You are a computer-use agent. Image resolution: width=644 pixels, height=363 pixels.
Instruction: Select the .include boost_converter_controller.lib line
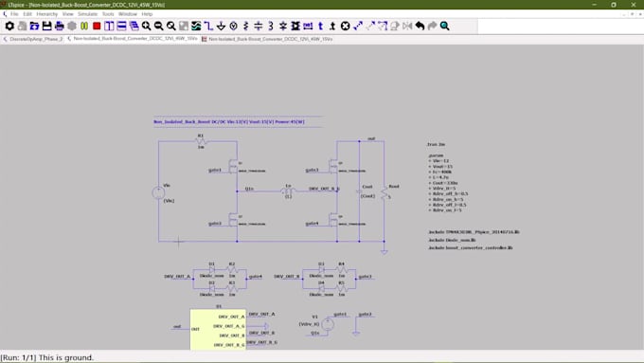(471, 248)
